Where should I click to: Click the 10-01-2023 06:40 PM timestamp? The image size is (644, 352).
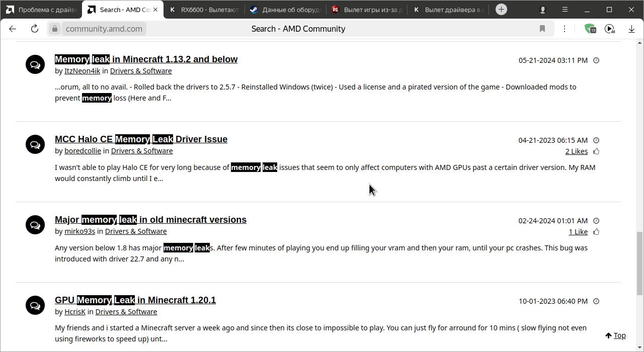click(x=553, y=301)
